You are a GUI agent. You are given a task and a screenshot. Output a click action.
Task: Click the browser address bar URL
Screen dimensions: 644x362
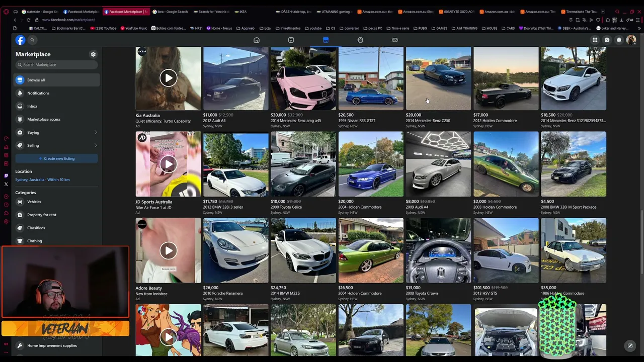[x=68, y=20]
